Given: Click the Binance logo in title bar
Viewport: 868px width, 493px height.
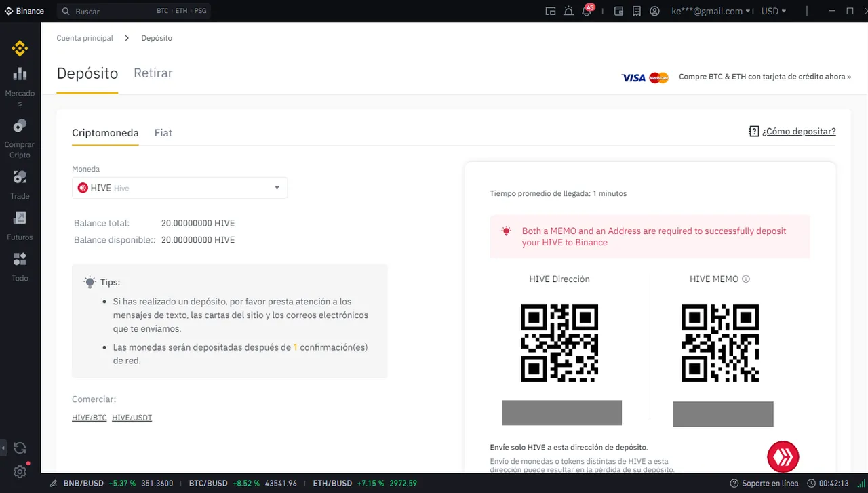Looking at the screenshot, I should [24, 11].
